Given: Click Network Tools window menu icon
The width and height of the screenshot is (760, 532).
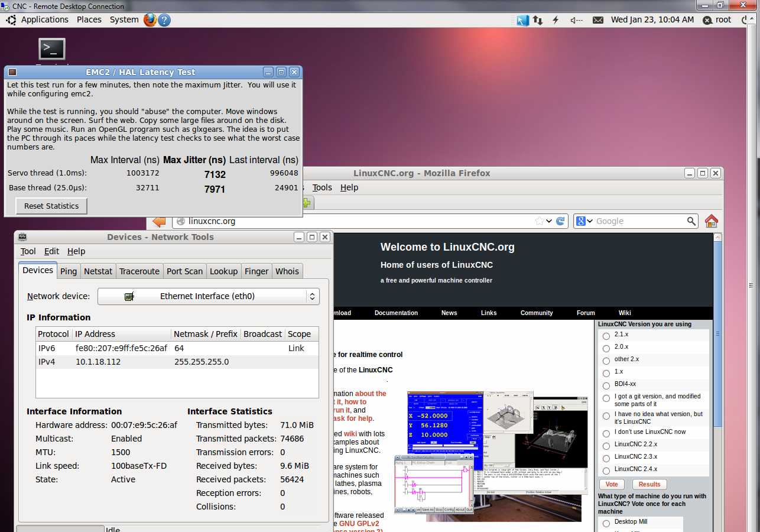Looking at the screenshot, I should [x=22, y=237].
